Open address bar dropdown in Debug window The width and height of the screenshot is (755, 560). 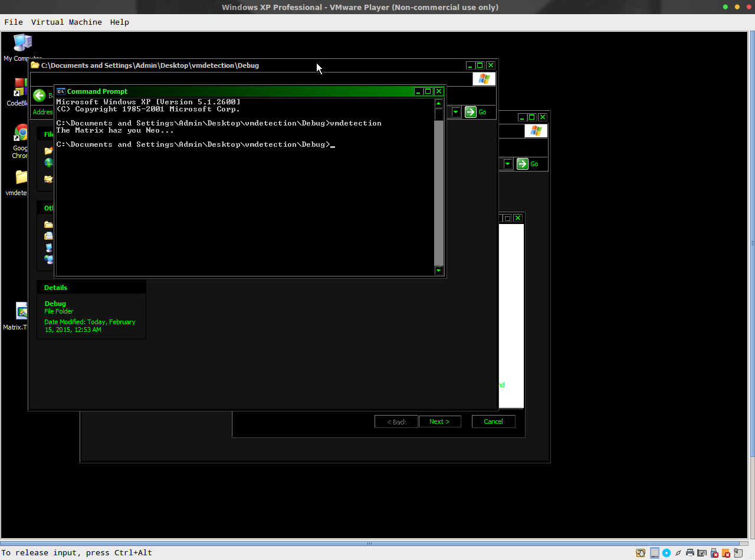[456, 112]
